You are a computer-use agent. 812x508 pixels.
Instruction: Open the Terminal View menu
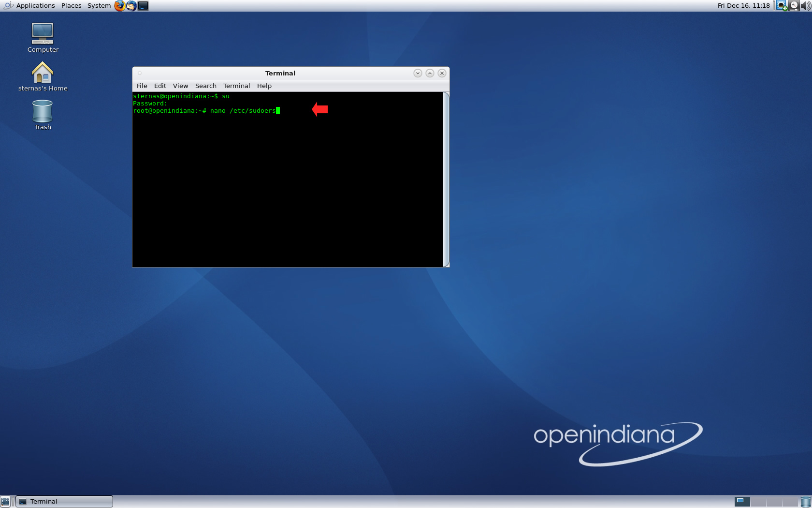click(x=180, y=86)
